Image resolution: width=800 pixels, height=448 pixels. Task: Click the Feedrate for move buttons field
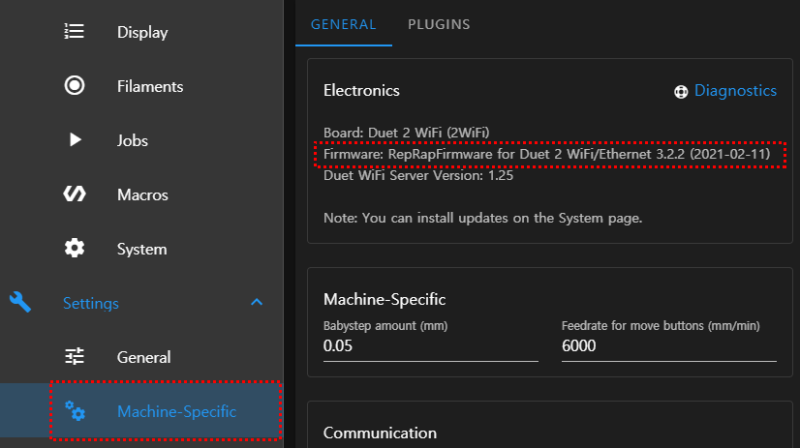coord(668,345)
